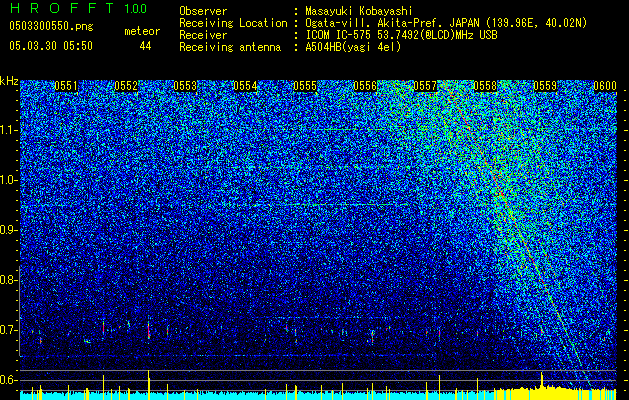Select the version number 1.0.0
629x400 pixels.
pos(135,8)
